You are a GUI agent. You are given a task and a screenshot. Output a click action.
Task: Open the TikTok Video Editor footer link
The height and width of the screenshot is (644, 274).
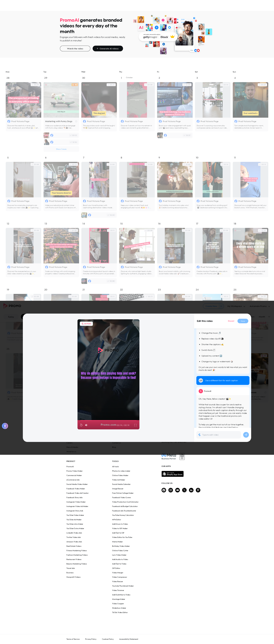120,612
